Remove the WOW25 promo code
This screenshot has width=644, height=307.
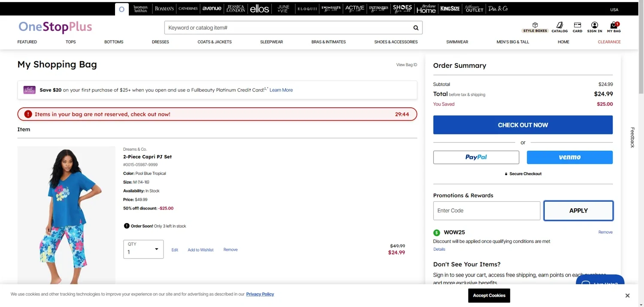(x=605, y=232)
